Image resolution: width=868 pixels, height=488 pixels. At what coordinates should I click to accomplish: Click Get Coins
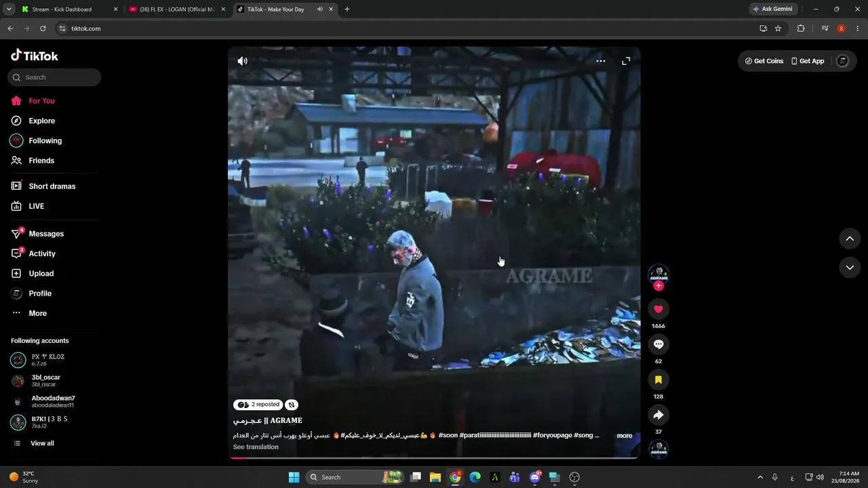[764, 61]
